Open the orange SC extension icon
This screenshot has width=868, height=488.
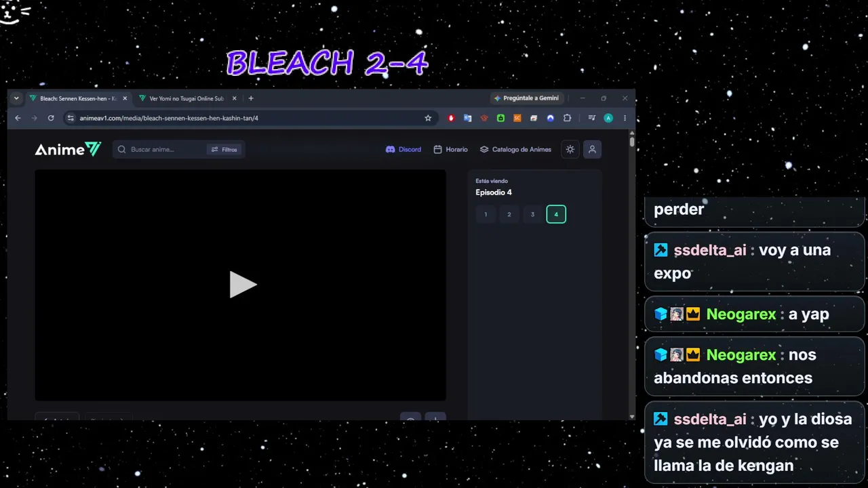click(517, 118)
